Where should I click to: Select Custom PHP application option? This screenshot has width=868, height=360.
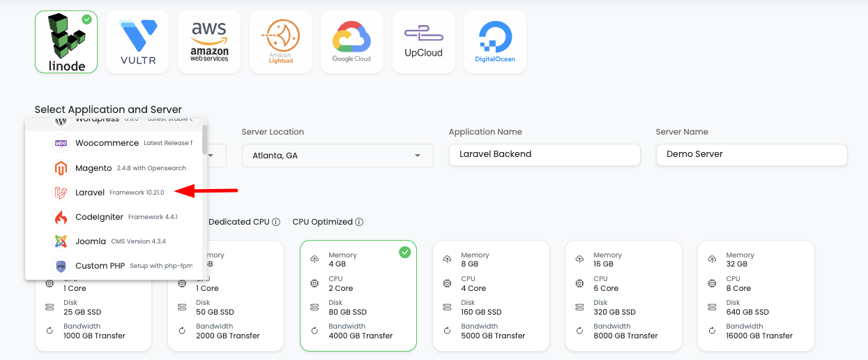pos(114,266)
